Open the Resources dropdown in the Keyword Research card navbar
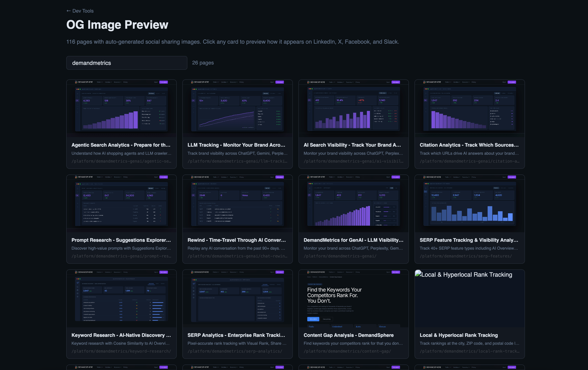Viewport: 588px width, 370px height. [117, 272]
